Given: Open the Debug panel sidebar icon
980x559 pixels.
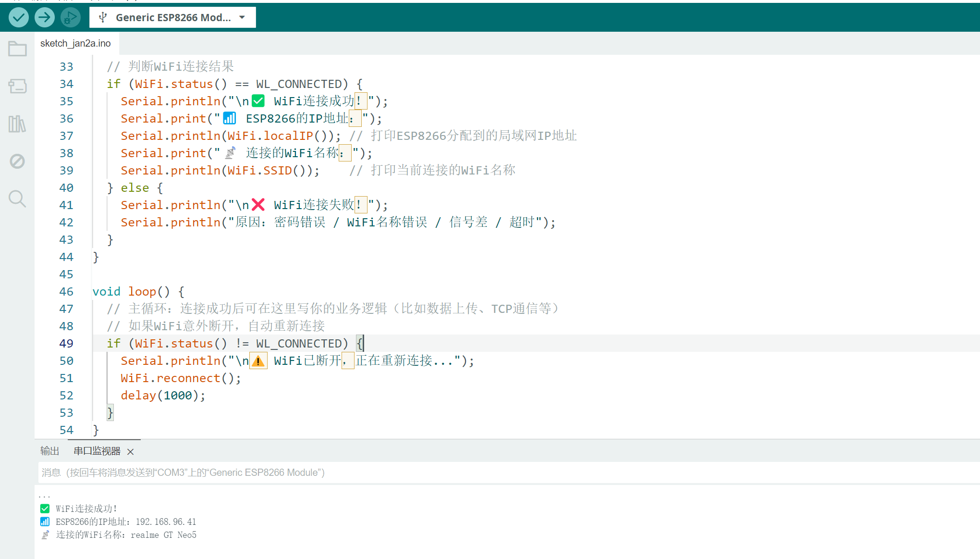Looking at the screenshot, I should pyautogui.click(x=17, y=161).
